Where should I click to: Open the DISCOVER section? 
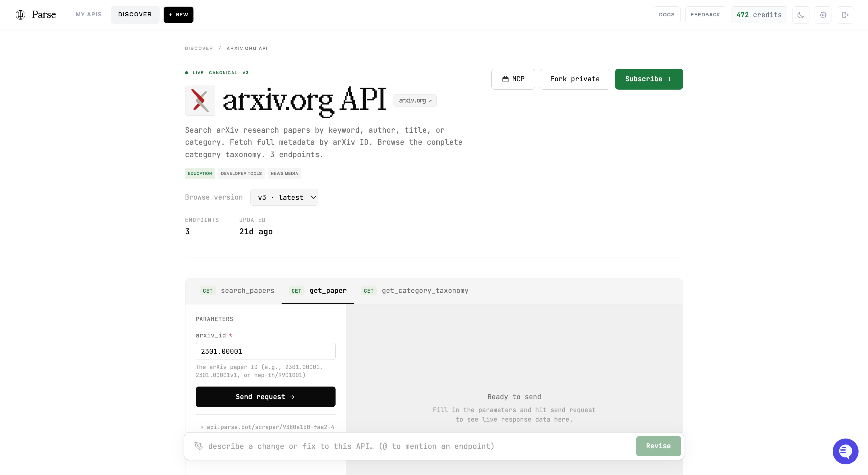tap(135, 14)
